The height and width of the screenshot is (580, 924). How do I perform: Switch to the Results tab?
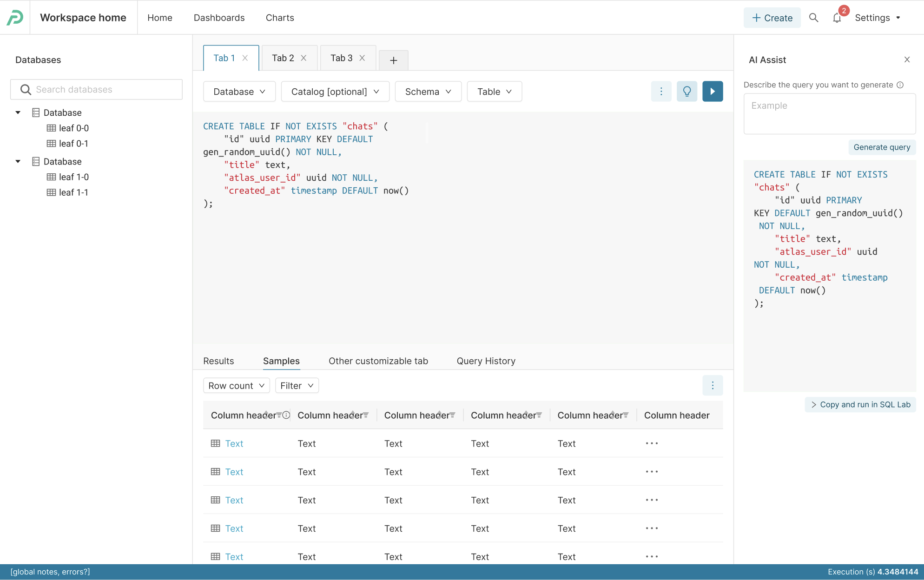218,361
